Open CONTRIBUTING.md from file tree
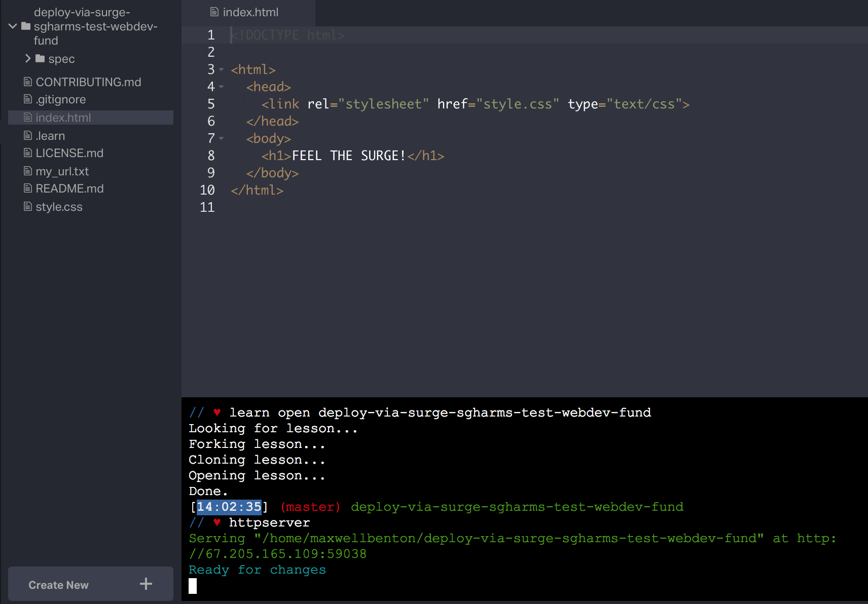The image size is (868, 604). (88, 82)
